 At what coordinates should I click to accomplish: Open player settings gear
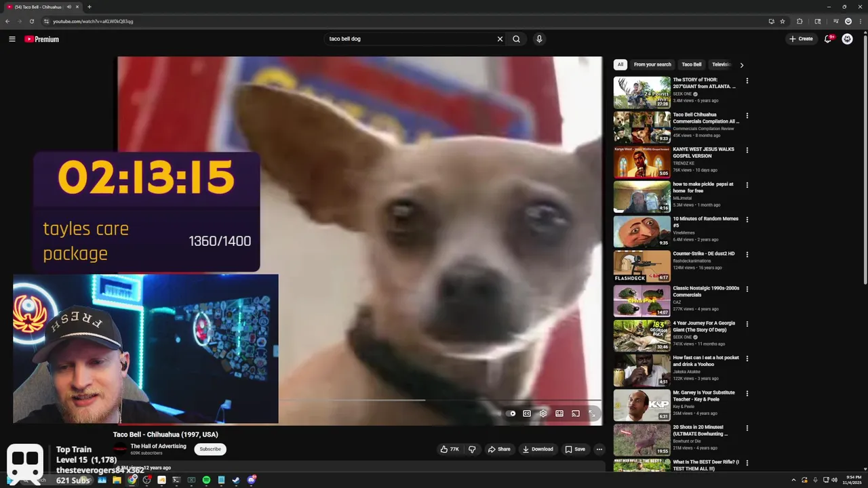[543, 413]
